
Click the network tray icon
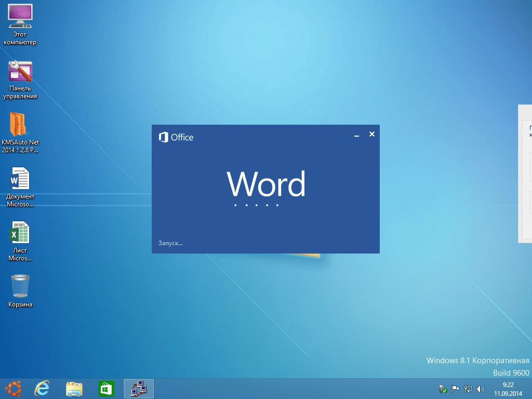pos(468,389)
